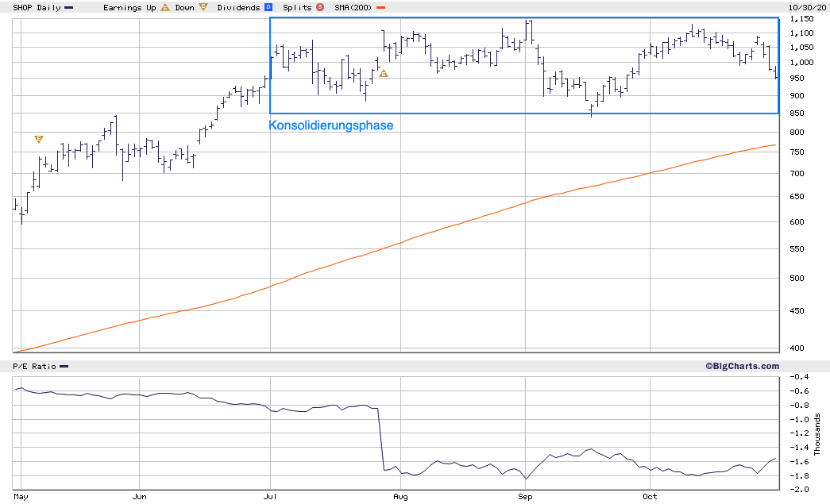Click the Earnings Down triangle legend icon
This screenshot has height=504, width=830.
[x=203, y=7]
